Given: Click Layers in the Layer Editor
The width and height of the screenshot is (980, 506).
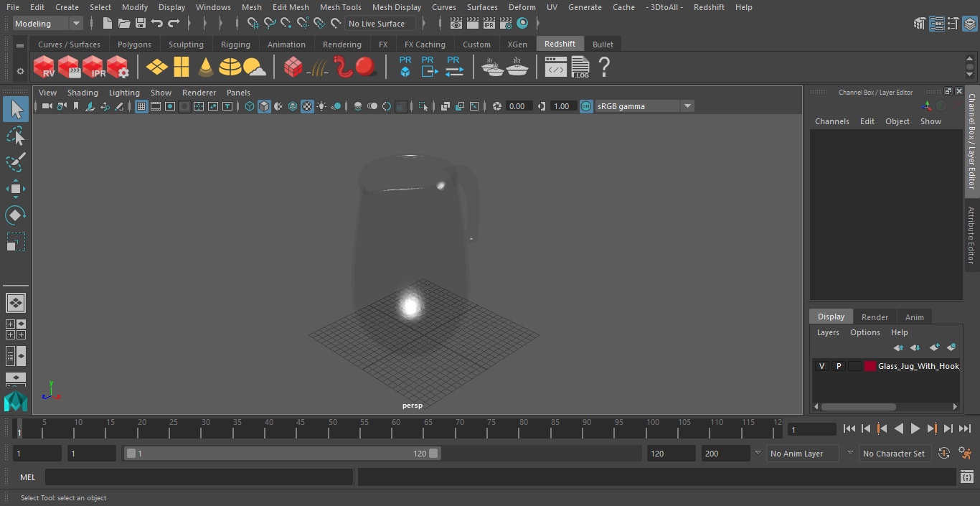Looking at the screenshot, I should point(828,332).
